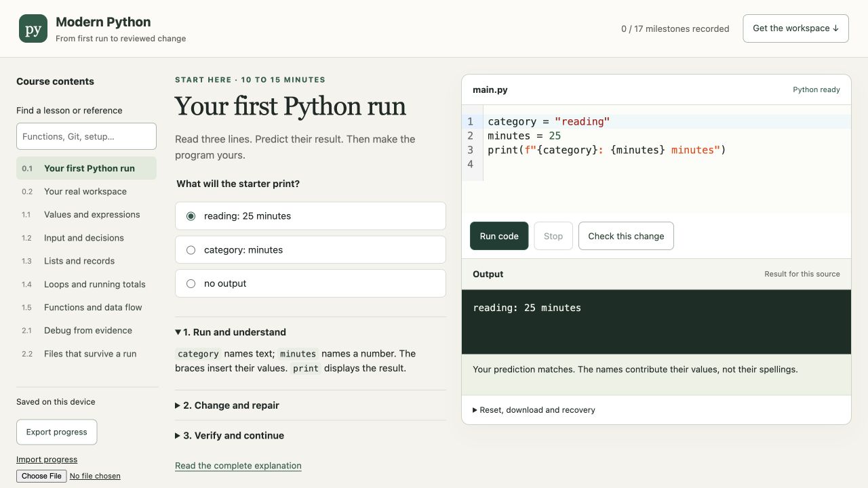The width and height of the screenshot is (868, 488).
Task: Click line number 4 in editor gutter
Action: click(470, 164)
